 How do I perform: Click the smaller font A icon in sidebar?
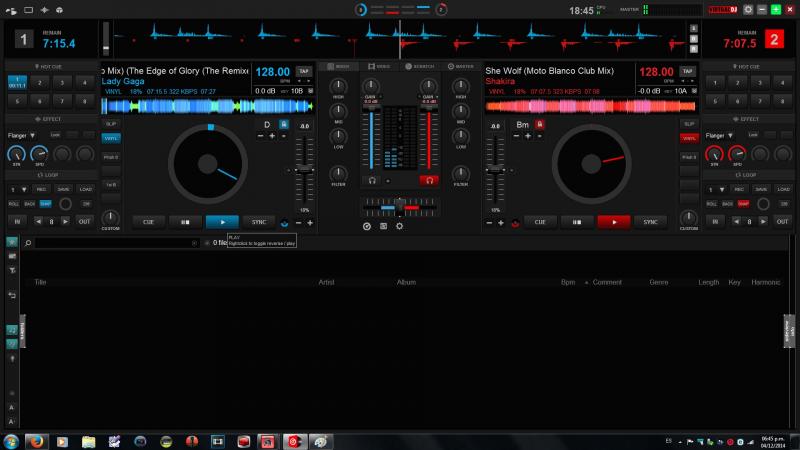12,408
